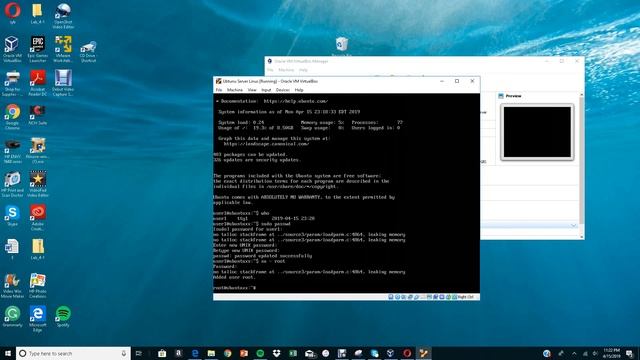The width and height of the screenshot is (640, 360).
Task: Open Adobe Creative Cloud shortcut
Action: coord(38,218)
